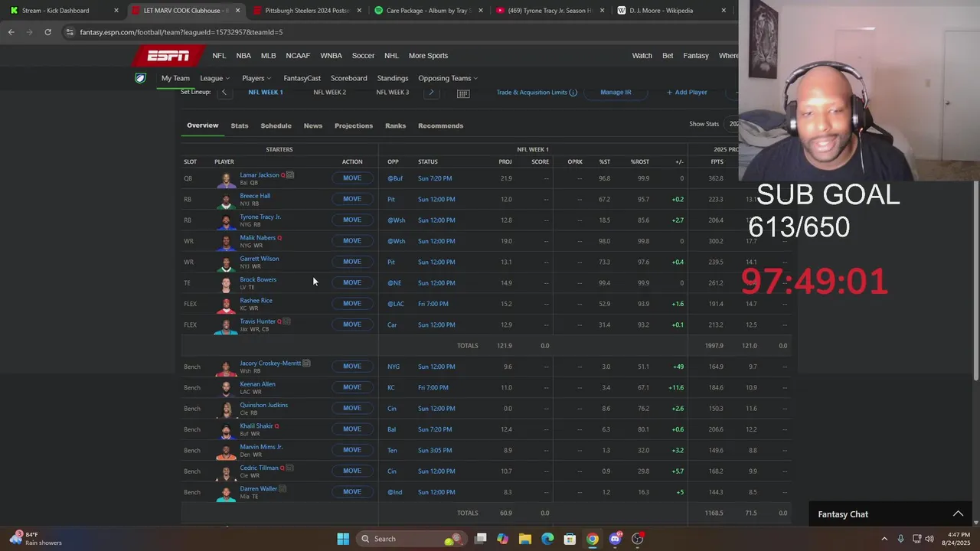Click MOVE for Keenan Allen
The image size is (980, 551).
tap(352, 387)
